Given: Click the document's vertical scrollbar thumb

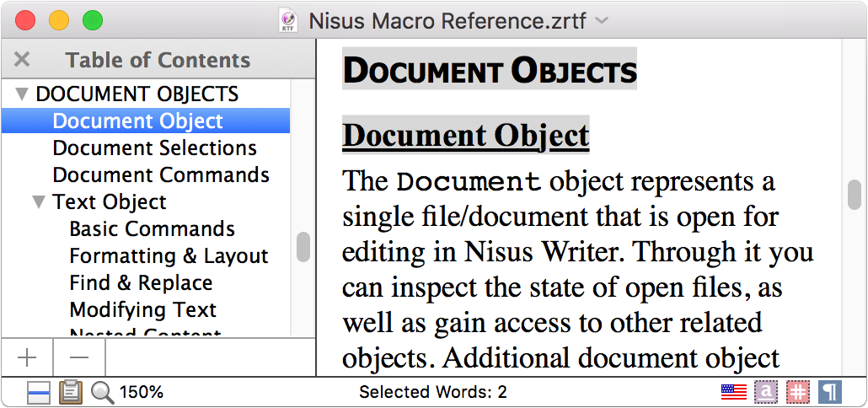Looking at the screenshot, I should (x=855, y=195).
